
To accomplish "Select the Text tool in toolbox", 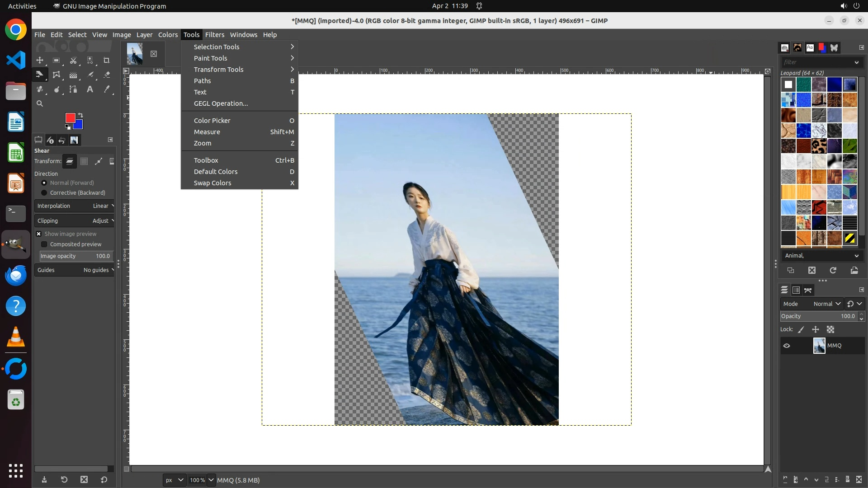I will click(x=90, y=89).
